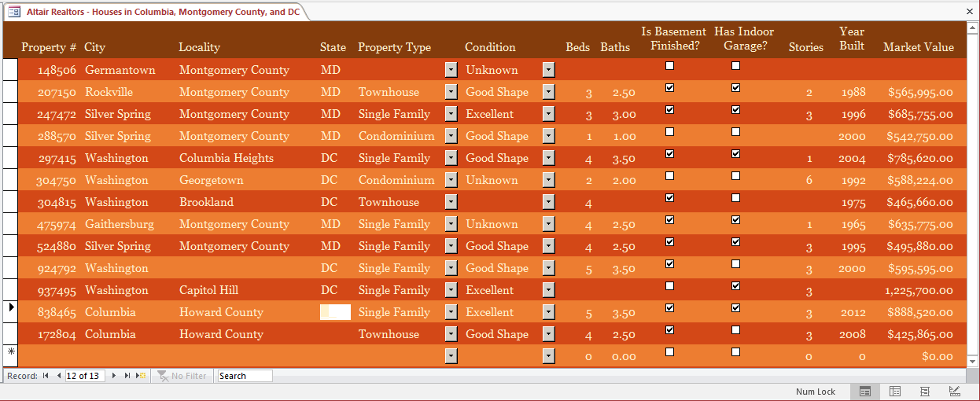The width and height of the screenshot is (980, 401).
Task: Go to first record navigation arrow
Action: [46, 376]
